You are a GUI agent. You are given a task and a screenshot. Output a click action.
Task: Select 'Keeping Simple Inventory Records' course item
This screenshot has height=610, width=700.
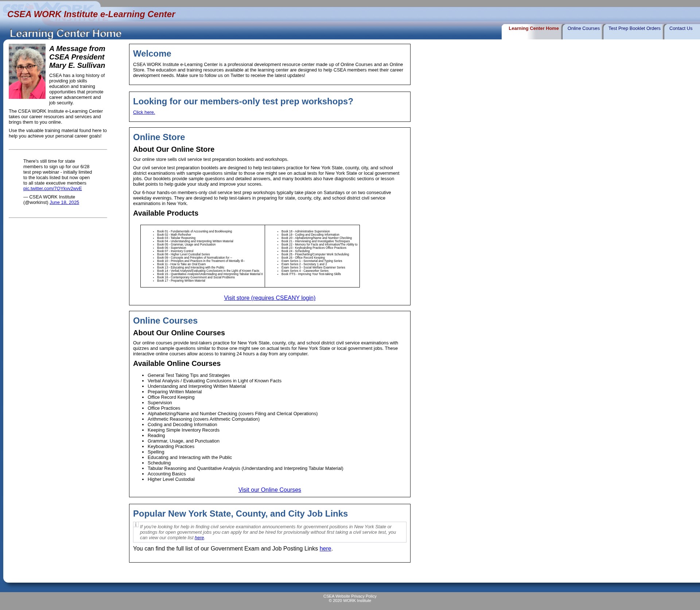[x=183, y=430]
